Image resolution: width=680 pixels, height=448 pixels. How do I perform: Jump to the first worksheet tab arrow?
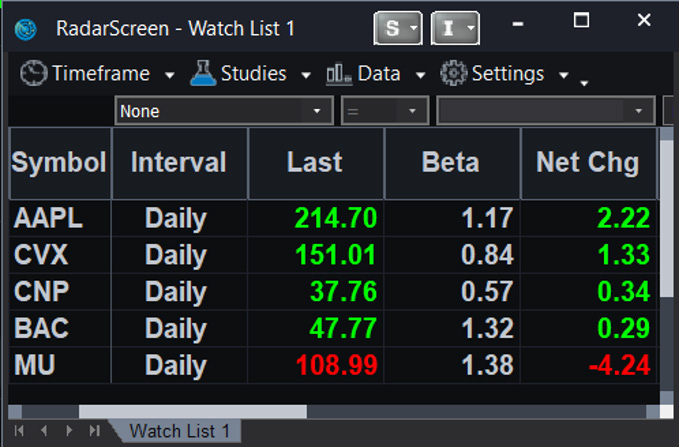19,431
